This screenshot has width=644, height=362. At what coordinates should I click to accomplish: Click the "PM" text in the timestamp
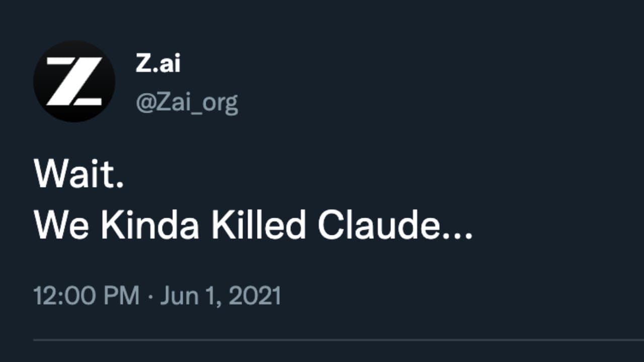(x=121, y=296)
